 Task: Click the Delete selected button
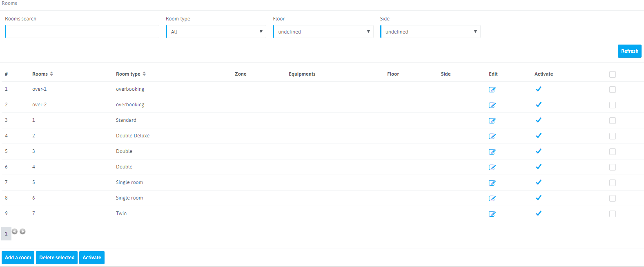(x=57, y=258)
